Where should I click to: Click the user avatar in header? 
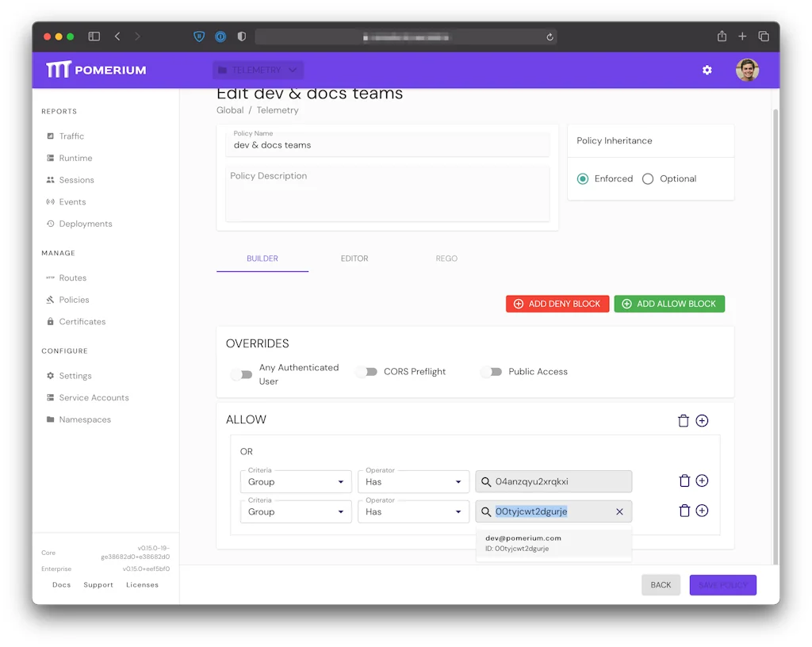pyautogui.click(x=747, y=71)
